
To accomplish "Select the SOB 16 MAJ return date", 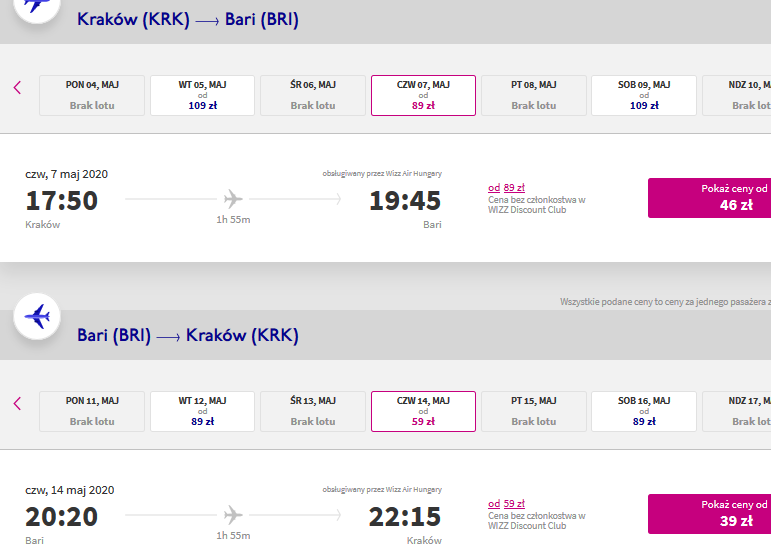I will (644, 411).
